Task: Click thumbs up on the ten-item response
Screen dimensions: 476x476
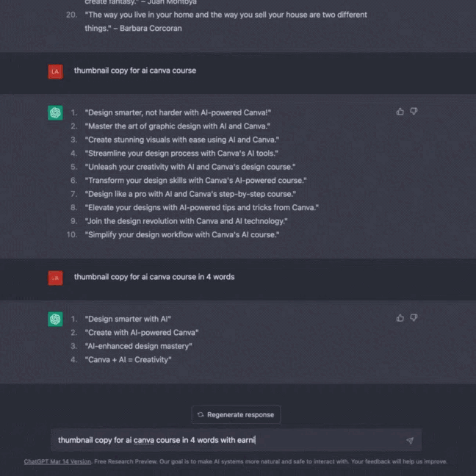Action: click(400, 112)
